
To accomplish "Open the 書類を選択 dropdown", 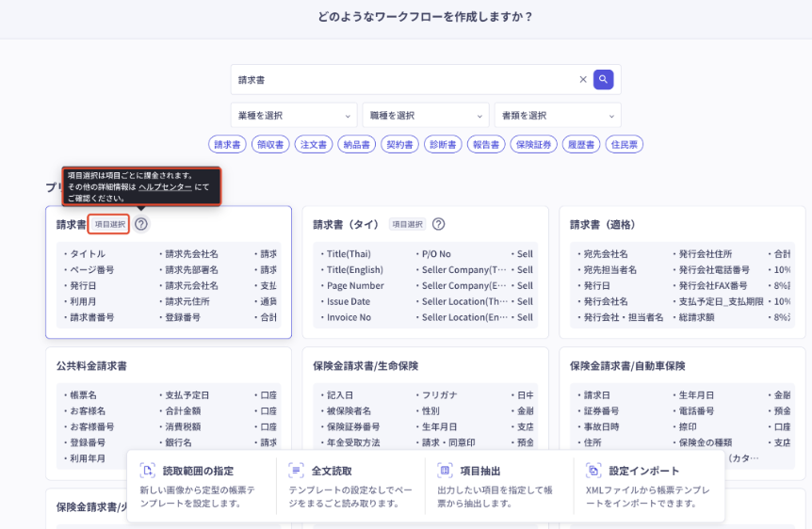I will tap(558, 116).
